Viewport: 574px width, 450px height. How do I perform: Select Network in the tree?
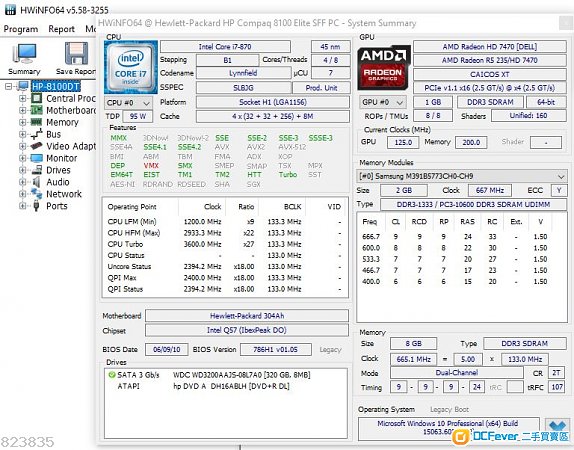point(64,194)
